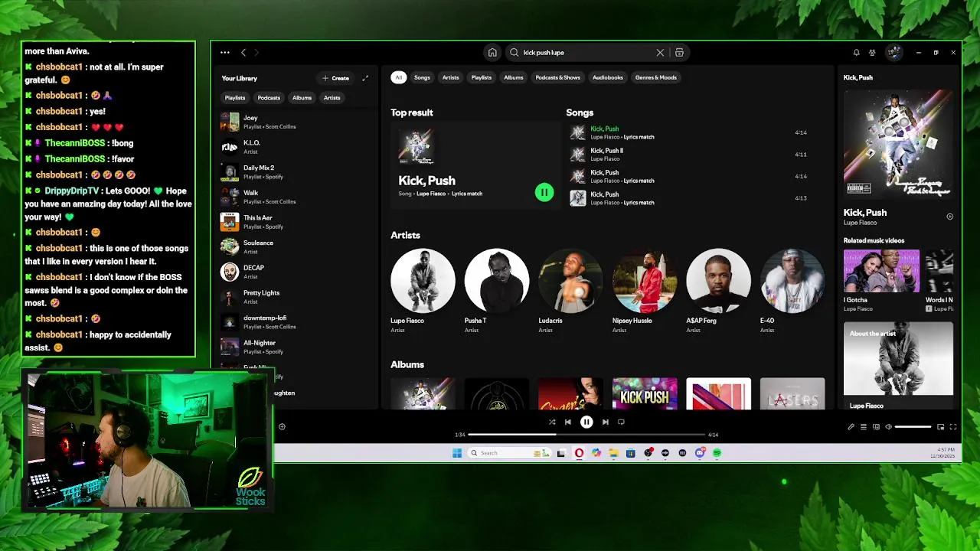Seek on the song progress bar
The height and width of the screenshot is (551, 980).
coord(586,435)
